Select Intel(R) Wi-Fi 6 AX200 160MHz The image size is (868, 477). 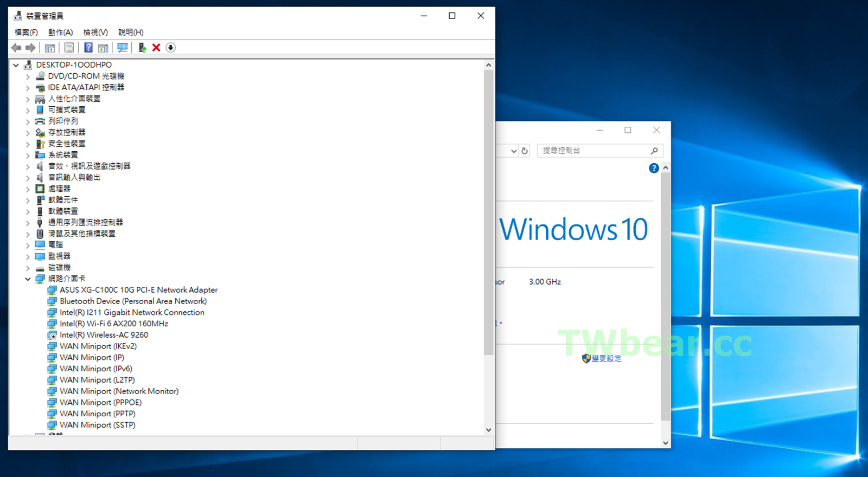[x=114, y=324]
